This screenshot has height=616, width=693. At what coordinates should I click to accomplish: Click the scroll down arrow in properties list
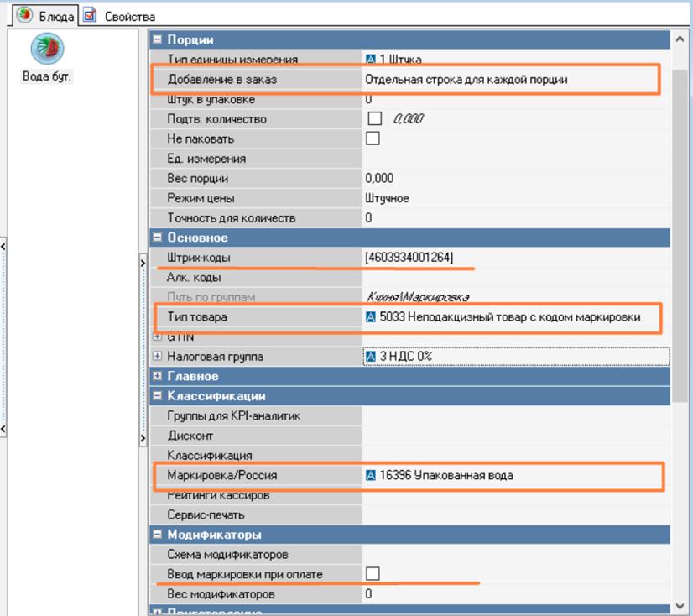pos(679,605)
